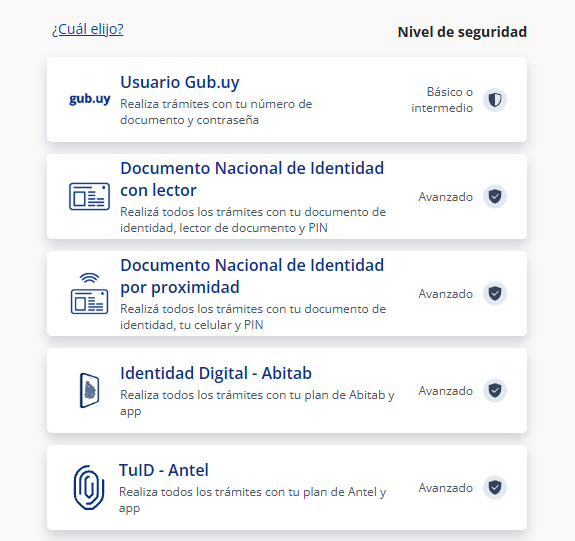Click the shield icon in the por proximidad card
This screenshot has height=541, width=575.
[495, 293]
